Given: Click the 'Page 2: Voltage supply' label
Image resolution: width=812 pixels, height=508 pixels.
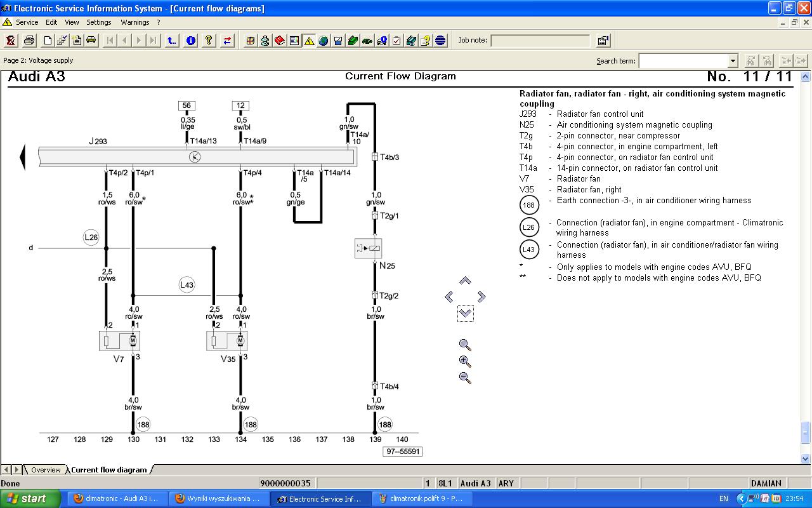Looking at the screenshot, I should click(39, 60).
